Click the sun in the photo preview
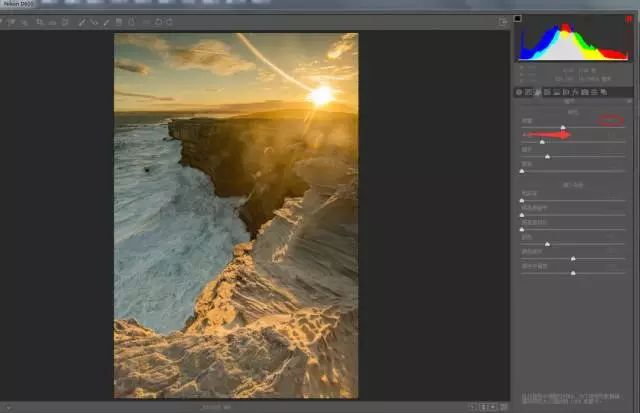 [x=321, y=95]
